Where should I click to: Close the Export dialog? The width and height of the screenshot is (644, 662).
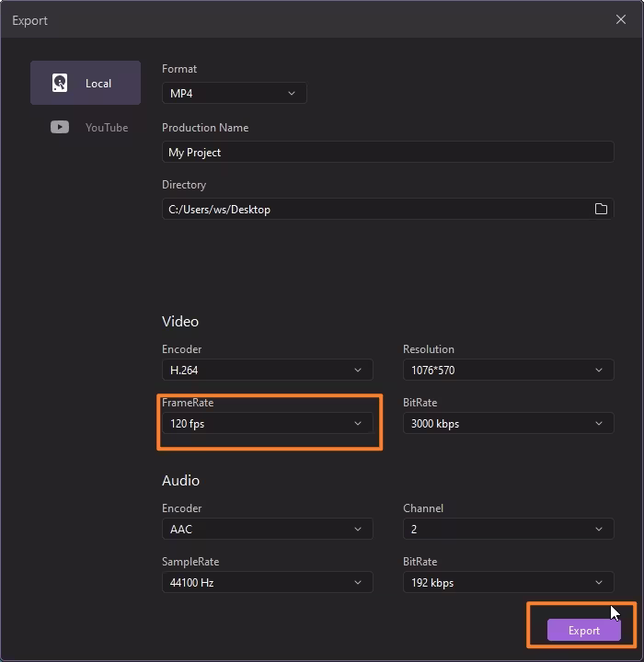pos(621,19)
